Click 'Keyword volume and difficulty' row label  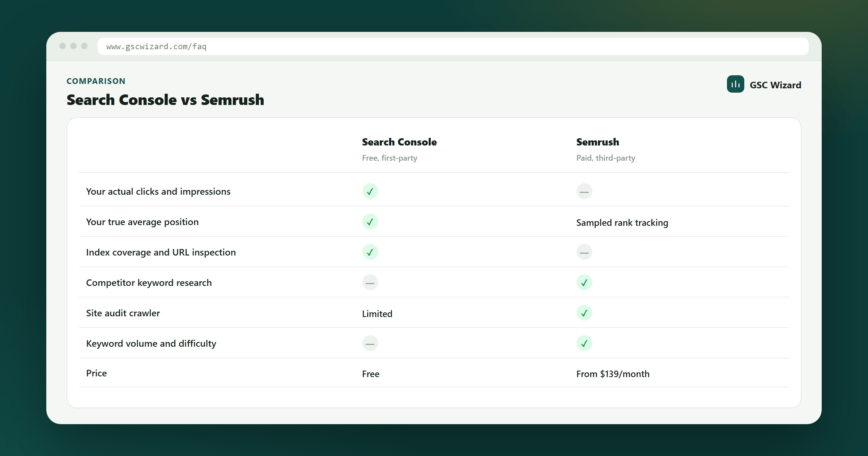[x=151, y=343]
